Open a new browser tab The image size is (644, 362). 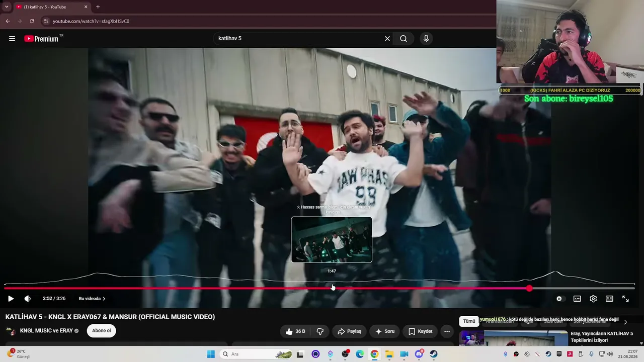(x=98, y=7)
